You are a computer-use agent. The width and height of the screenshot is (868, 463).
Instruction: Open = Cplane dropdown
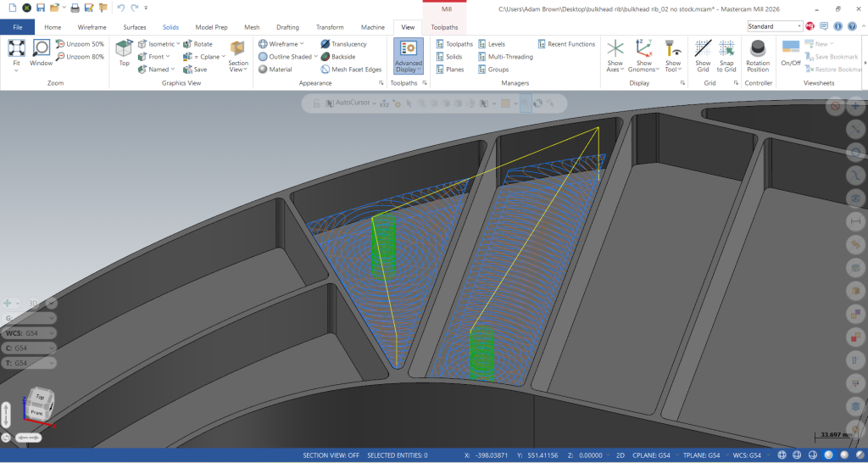pos(223,57)
